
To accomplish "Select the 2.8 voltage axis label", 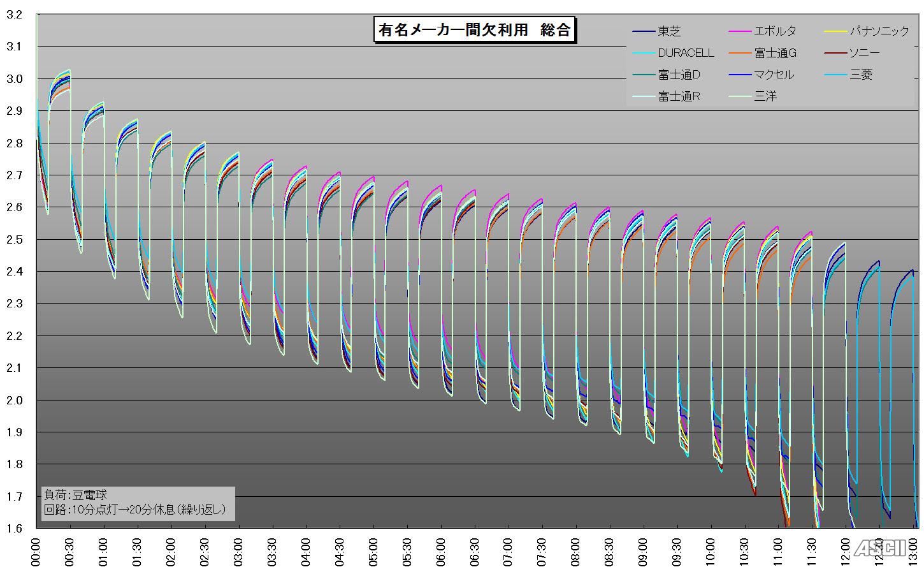I will [13, 143].
